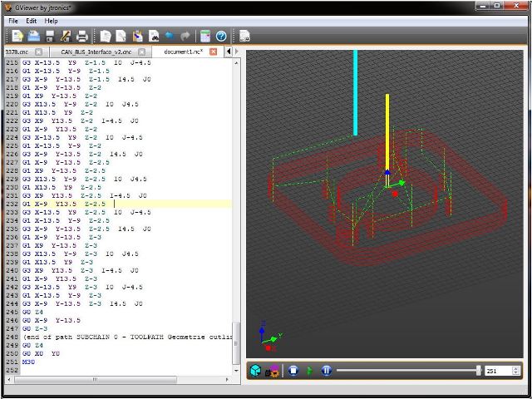
Task: Click the horizontal scrollbar left arrow
Action: (8, 379)
